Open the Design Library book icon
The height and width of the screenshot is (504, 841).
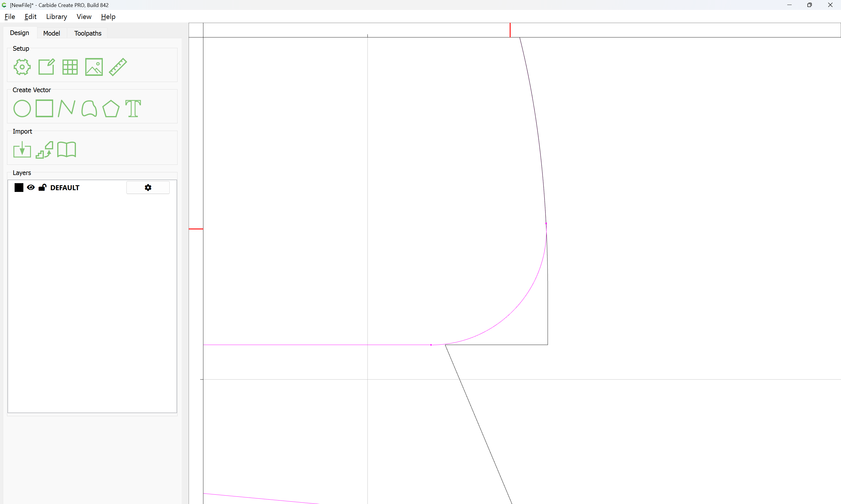tap(67, 150)
